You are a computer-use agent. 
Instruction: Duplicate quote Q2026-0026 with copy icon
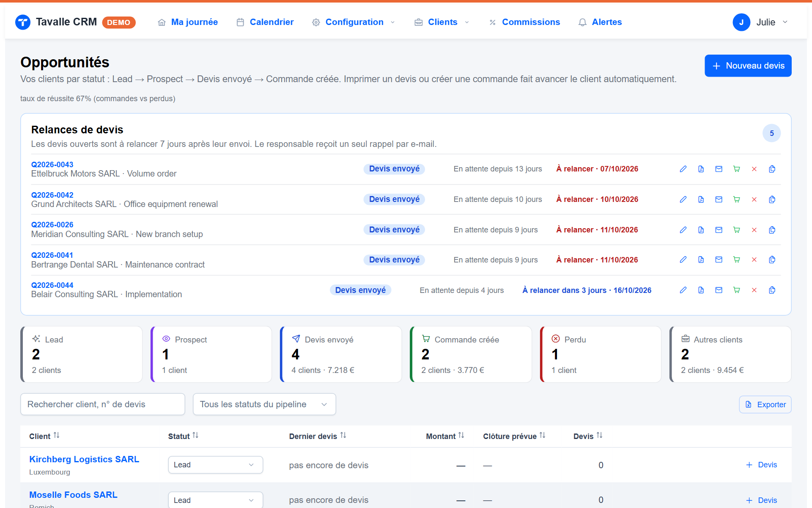tap(772, 230)
